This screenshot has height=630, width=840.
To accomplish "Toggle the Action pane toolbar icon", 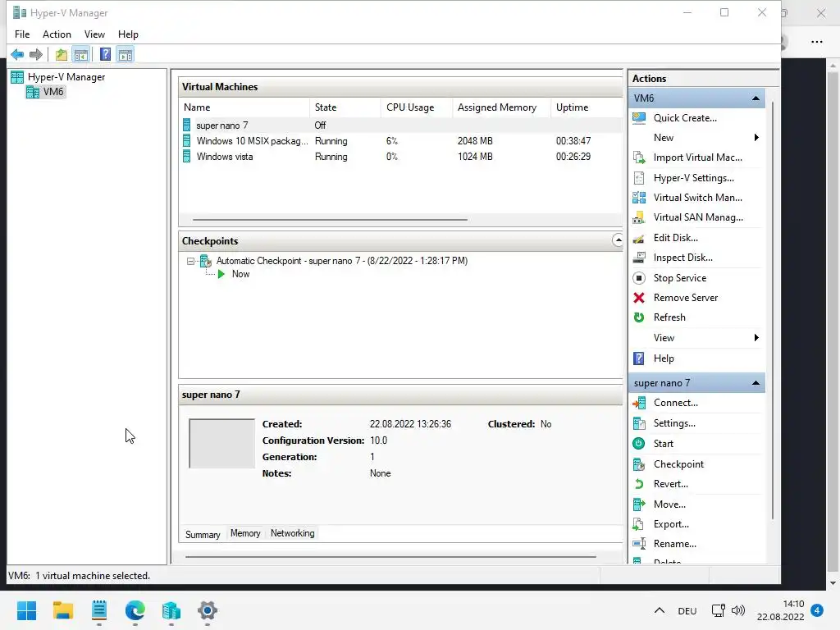I will coord(126,54).
